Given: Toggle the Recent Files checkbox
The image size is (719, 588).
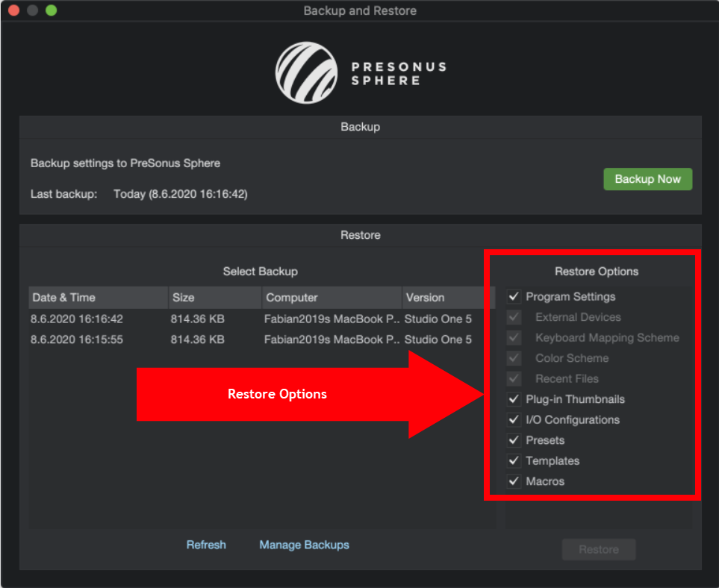Looking at the screenshot, I should click(514, 378).
